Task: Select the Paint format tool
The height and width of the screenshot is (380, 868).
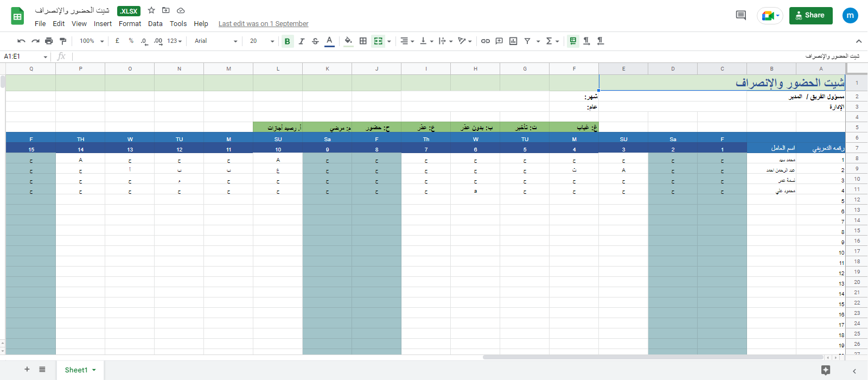Action: [63, 41]
